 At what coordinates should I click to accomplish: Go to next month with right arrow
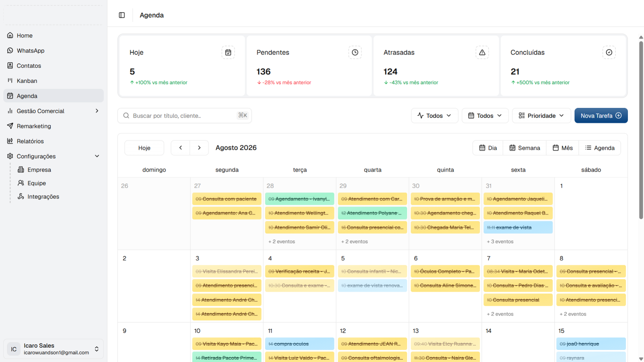click(199, 148)
